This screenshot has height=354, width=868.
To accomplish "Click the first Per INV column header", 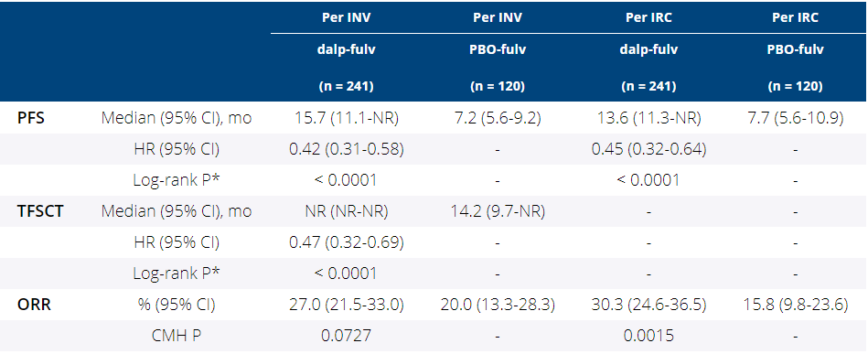I will tap(347, 17).
